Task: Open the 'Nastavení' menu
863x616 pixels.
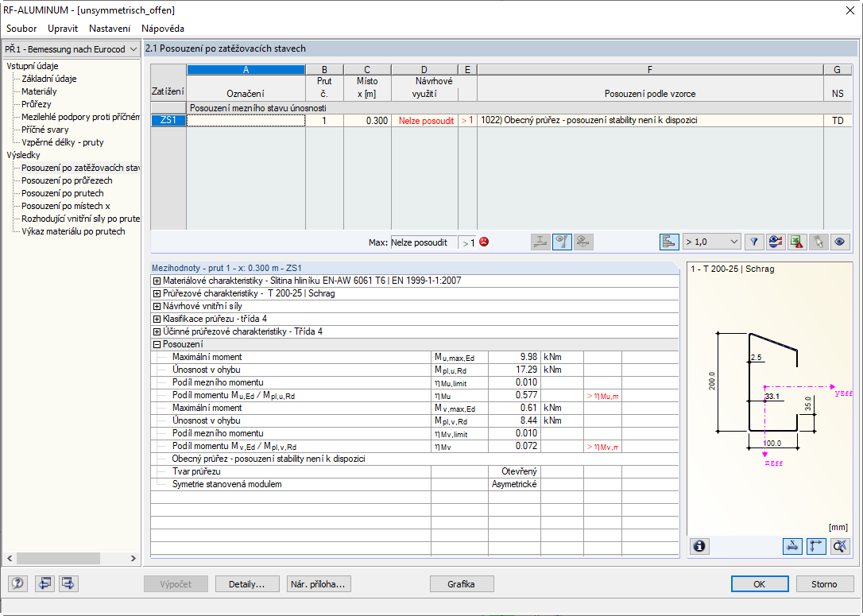Action: pyautogui.click(x=110, y=28)
